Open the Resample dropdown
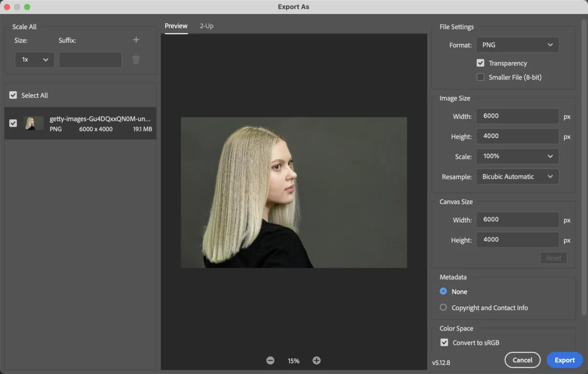 pyautogui.click(x=517, y=176)
